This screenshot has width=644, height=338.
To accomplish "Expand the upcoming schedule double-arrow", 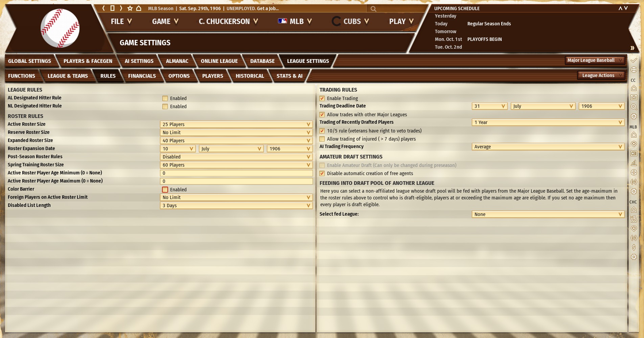I will [632, 48].
